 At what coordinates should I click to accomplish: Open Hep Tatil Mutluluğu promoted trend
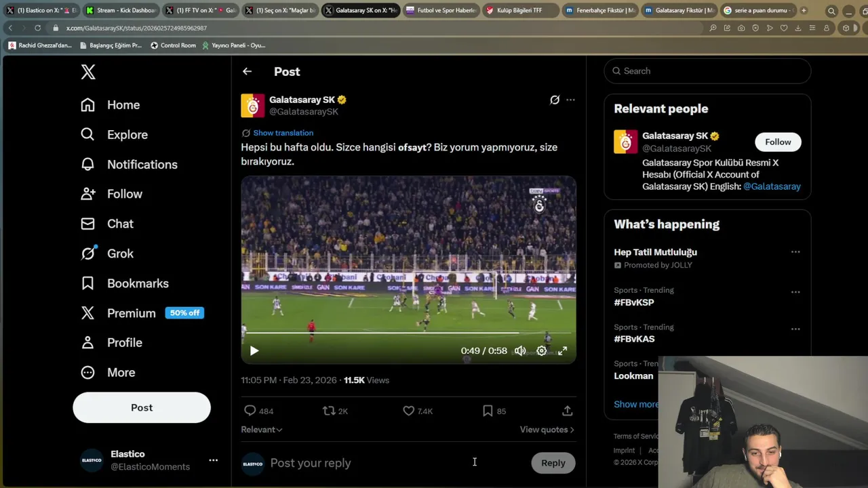655,252
